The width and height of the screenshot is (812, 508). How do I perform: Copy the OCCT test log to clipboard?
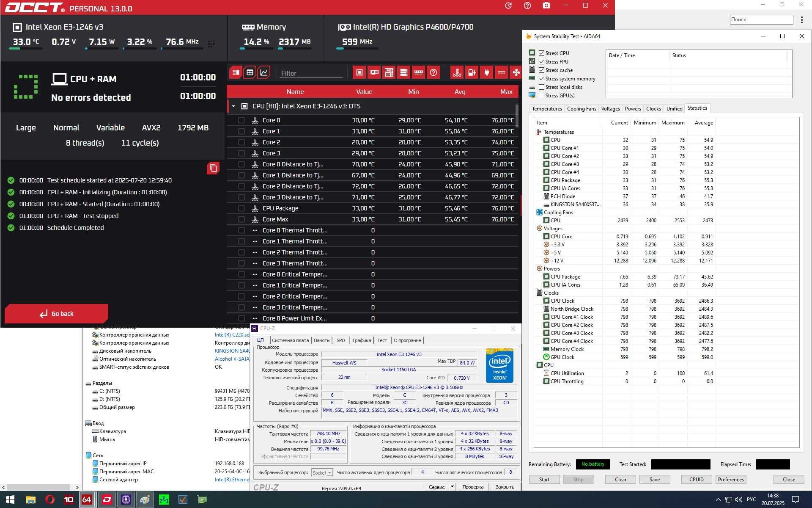(x=213, y=168)
